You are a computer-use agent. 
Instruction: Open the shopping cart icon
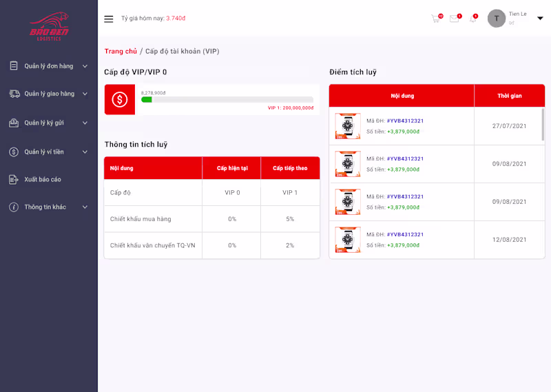click(436, 19)
